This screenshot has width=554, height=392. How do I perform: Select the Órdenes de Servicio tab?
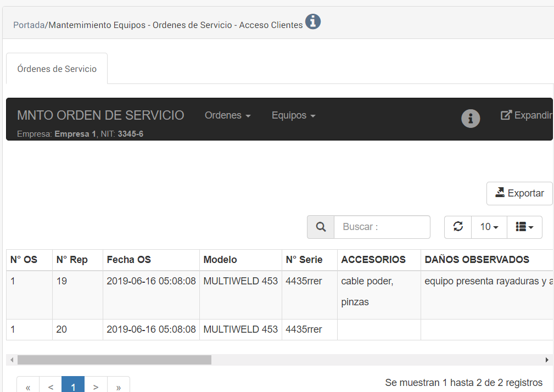(57, 69)
